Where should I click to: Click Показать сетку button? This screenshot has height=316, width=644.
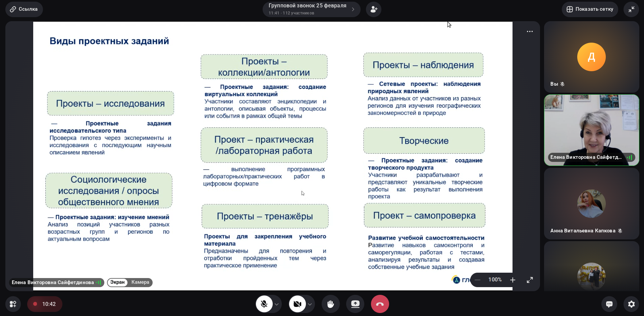coord(590,9)
